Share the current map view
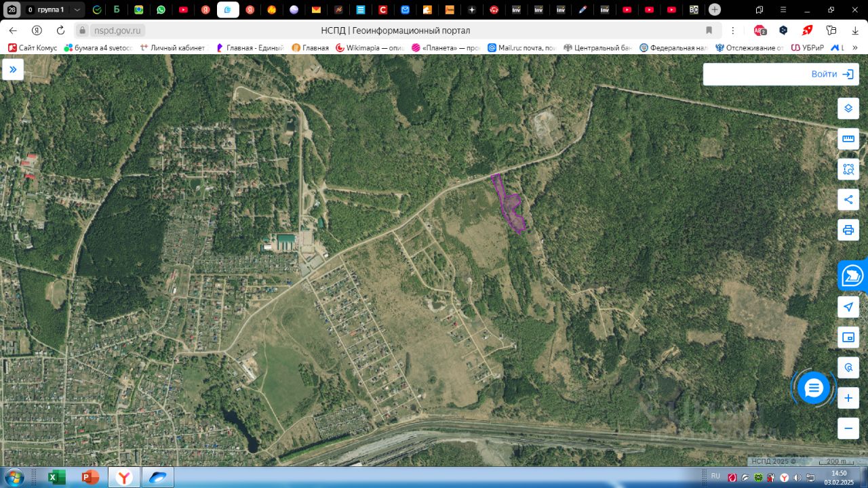The image size is (868, 488). pos(848,199)
